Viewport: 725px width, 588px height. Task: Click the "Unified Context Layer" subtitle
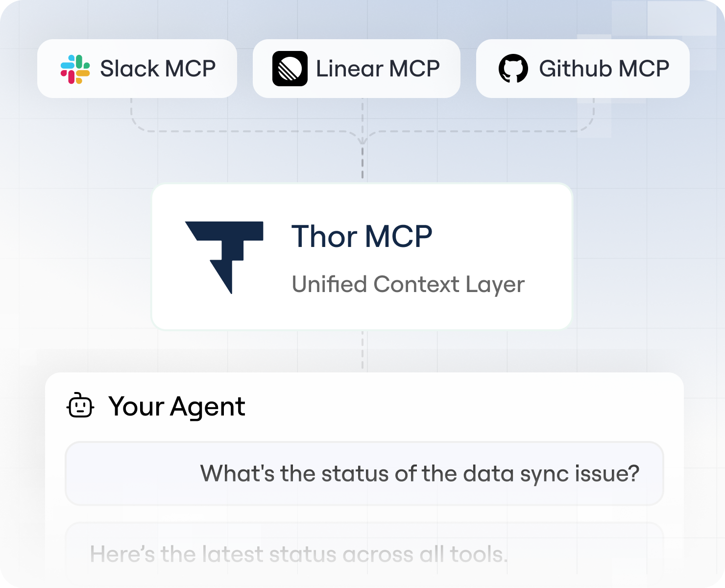click(x=408, y=284)
